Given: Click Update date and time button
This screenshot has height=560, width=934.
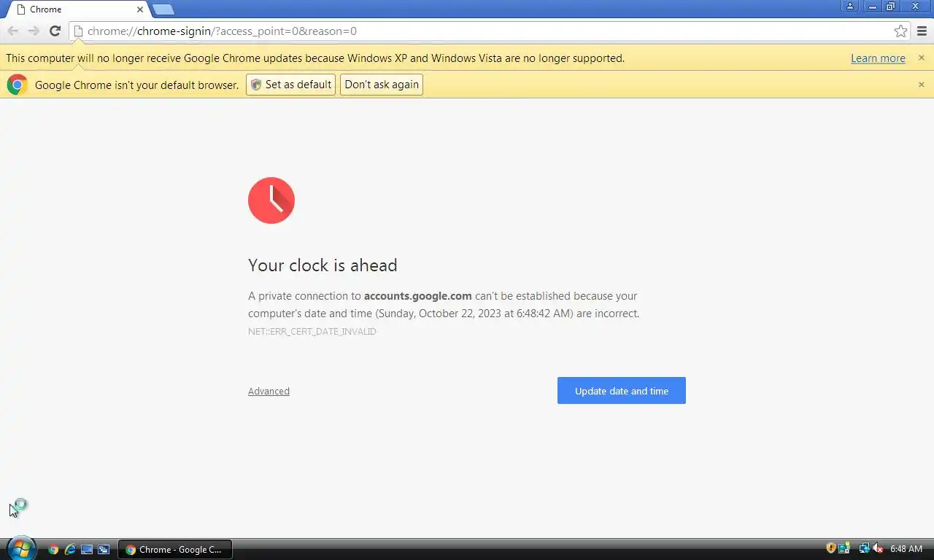Looking at the screenshot, I should click(622, 391).
